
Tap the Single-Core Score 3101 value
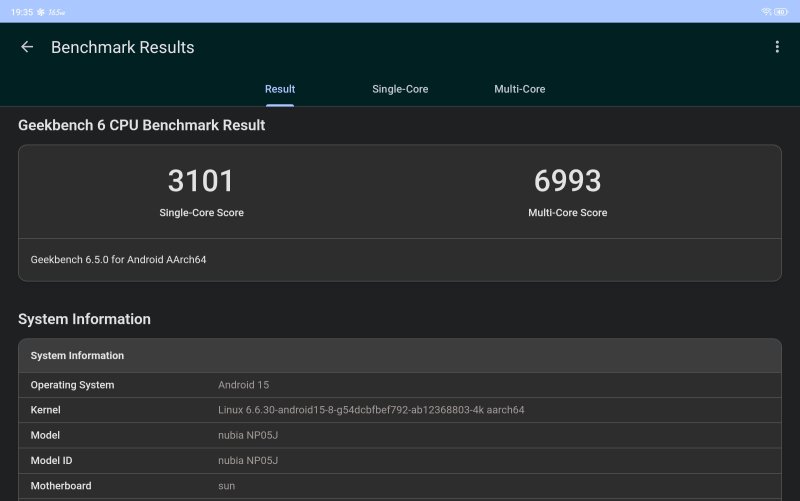(x=201, y=181)
